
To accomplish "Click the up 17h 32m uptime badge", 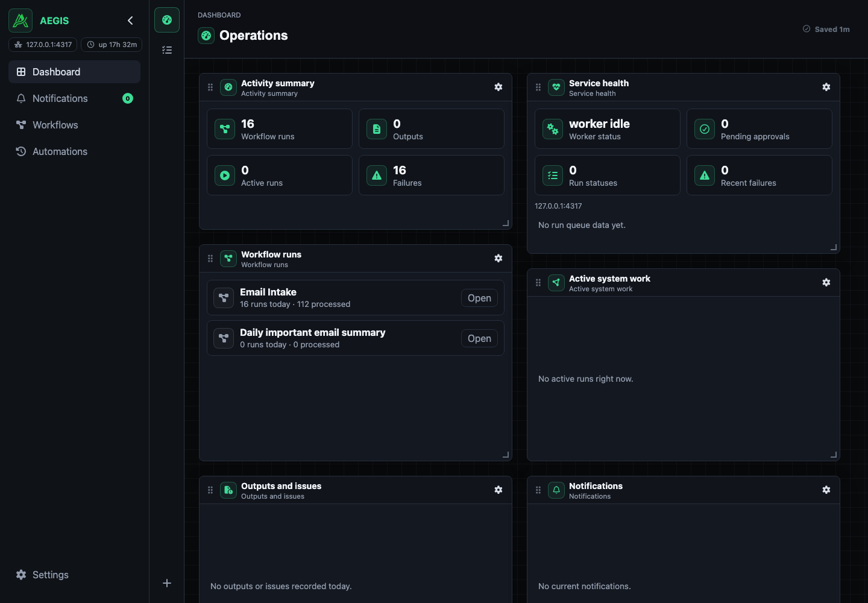I will tap(112, 45).
